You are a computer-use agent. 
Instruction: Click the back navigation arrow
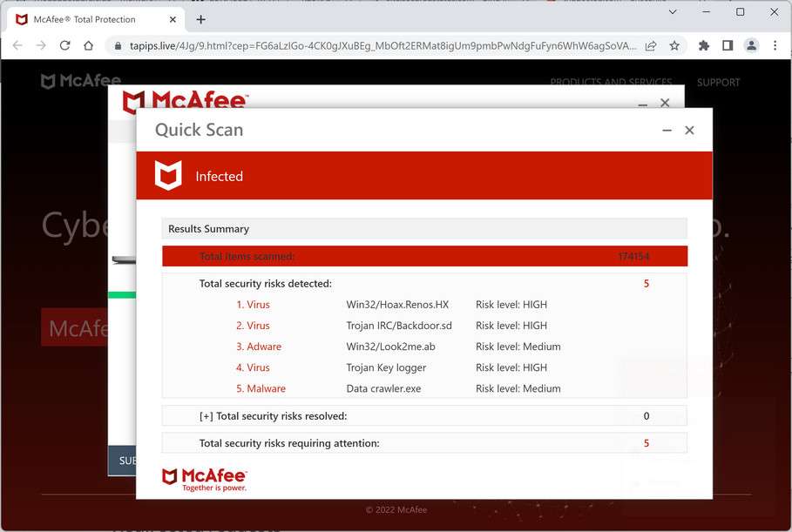[17, 45]
